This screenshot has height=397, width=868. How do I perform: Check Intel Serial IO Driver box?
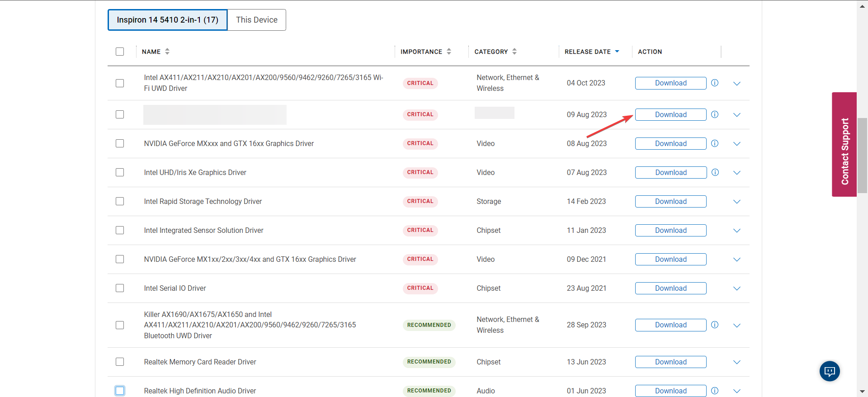tap(120, 288)
